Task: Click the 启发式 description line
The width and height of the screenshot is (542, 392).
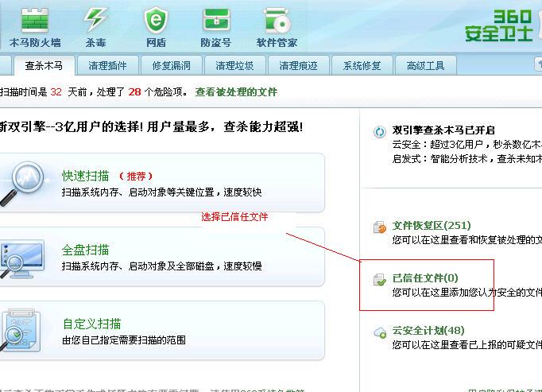Action: pyautogui.click(x=467, y=159)
